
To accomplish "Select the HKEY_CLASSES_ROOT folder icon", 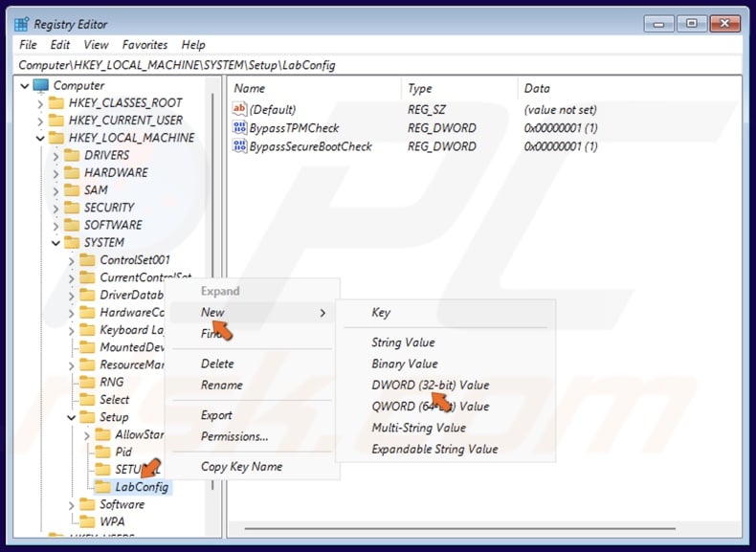I will (x=56, y=102).
